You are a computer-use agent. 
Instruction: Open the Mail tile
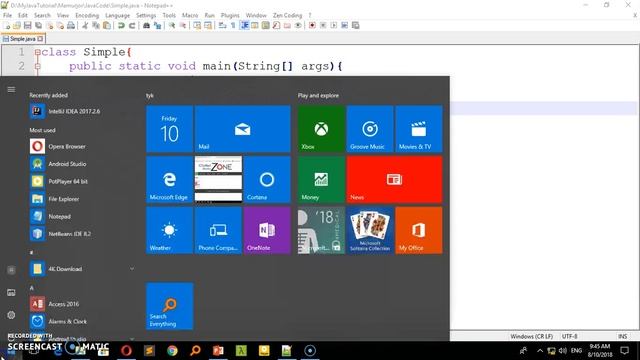coord(242,129)
